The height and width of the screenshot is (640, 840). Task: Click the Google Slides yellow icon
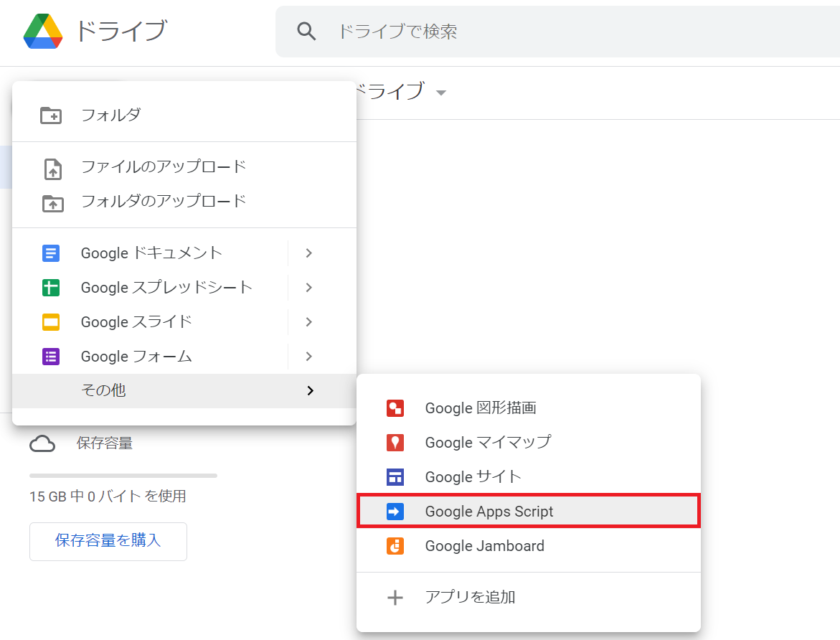51,322
